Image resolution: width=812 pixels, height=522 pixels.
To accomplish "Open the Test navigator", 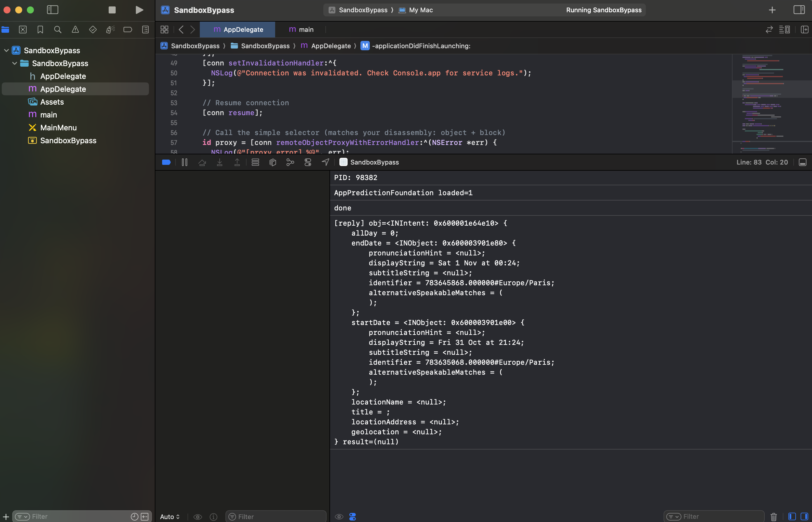I will point(93,30).
